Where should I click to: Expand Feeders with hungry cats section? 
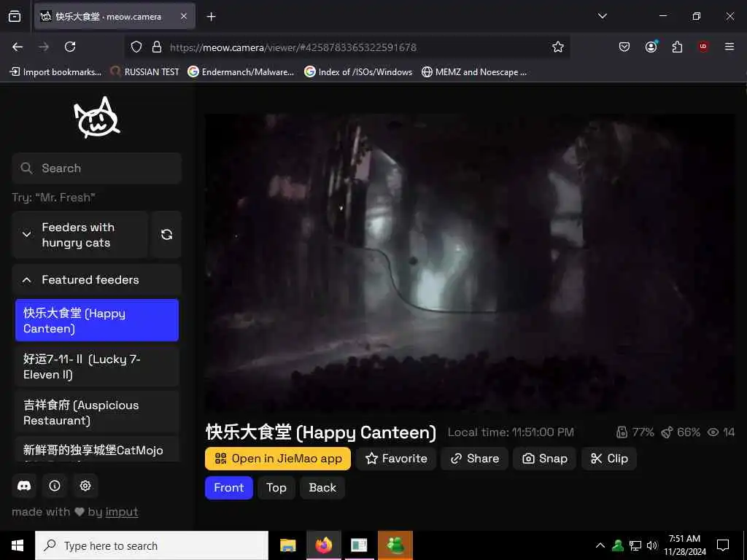coord(80,235)
